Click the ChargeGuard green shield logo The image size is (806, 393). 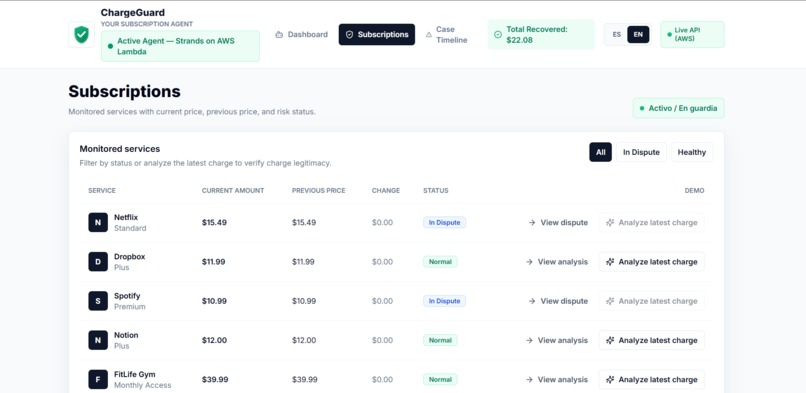pos(81,34)
